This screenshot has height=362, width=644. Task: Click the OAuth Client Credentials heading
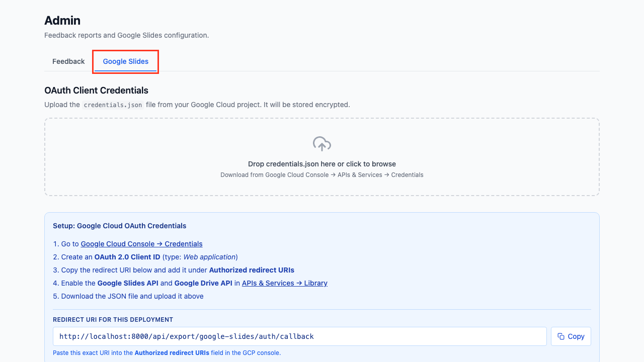click(x=96, y=90)
